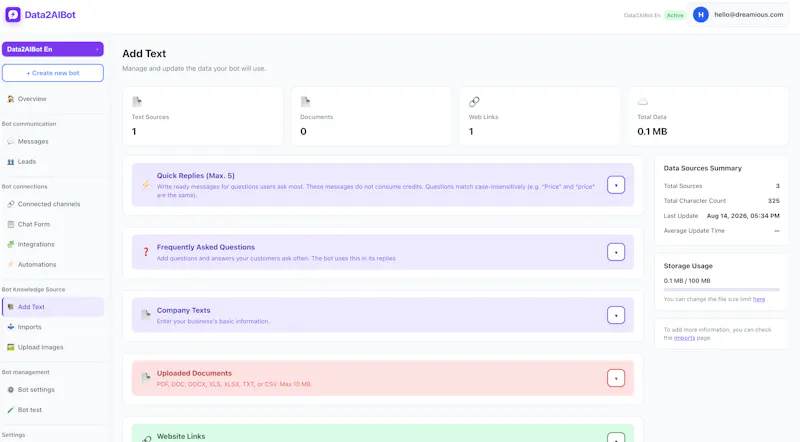Click the Create new bot button
The width and height of the screenshot is (800, 442).
(x=53, y=73)
